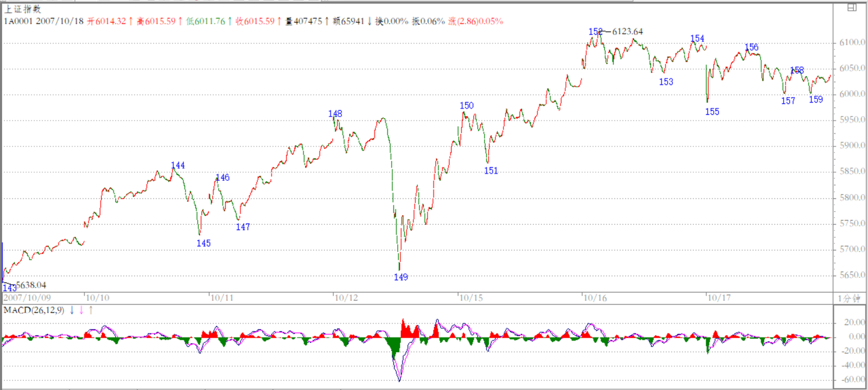Click the blue down arrow beside MACD

72,310
